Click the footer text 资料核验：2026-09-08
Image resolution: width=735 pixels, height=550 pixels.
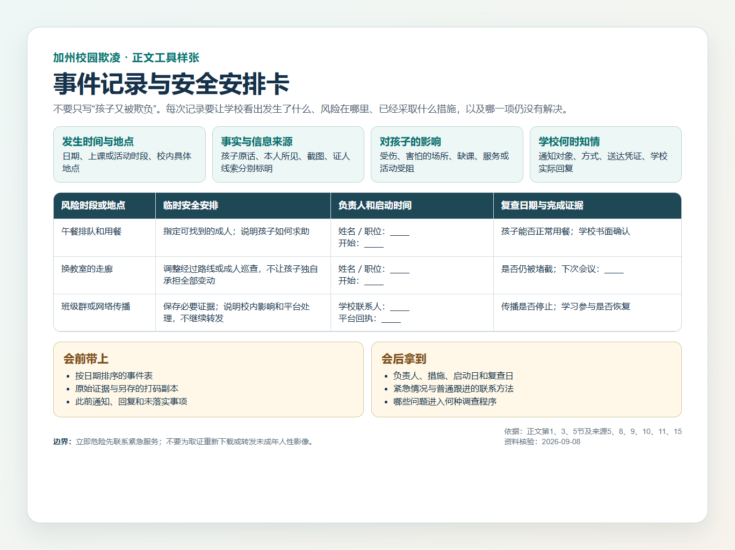pos(542,442)
